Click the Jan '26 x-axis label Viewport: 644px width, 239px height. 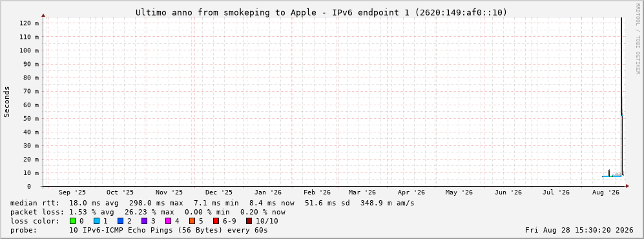(268, 192)
